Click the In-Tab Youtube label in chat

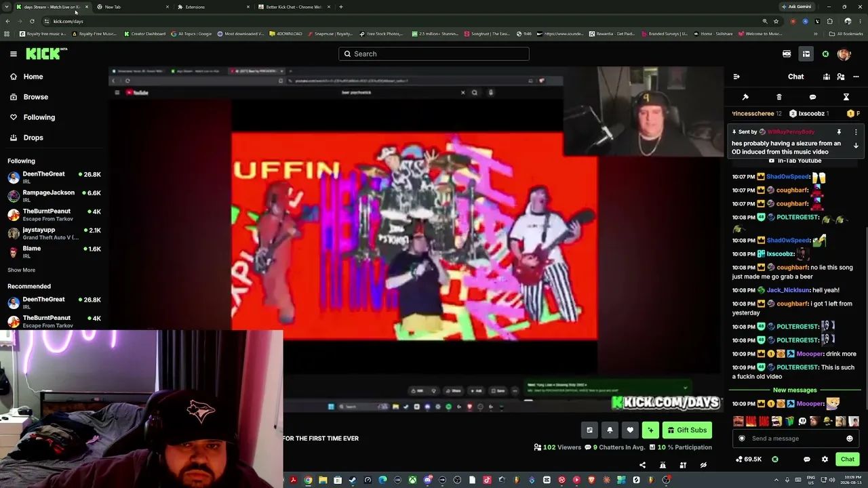800,161
